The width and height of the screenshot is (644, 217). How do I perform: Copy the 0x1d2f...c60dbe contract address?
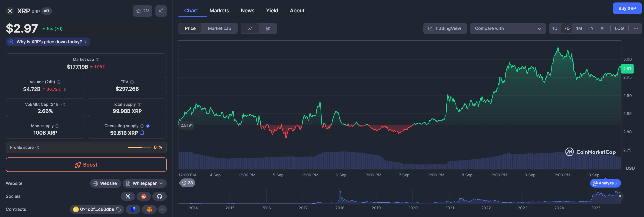[118, 209]
